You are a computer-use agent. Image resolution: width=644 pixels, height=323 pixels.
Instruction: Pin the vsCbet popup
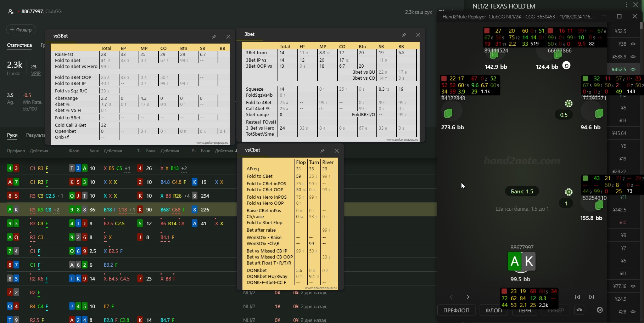323,151
